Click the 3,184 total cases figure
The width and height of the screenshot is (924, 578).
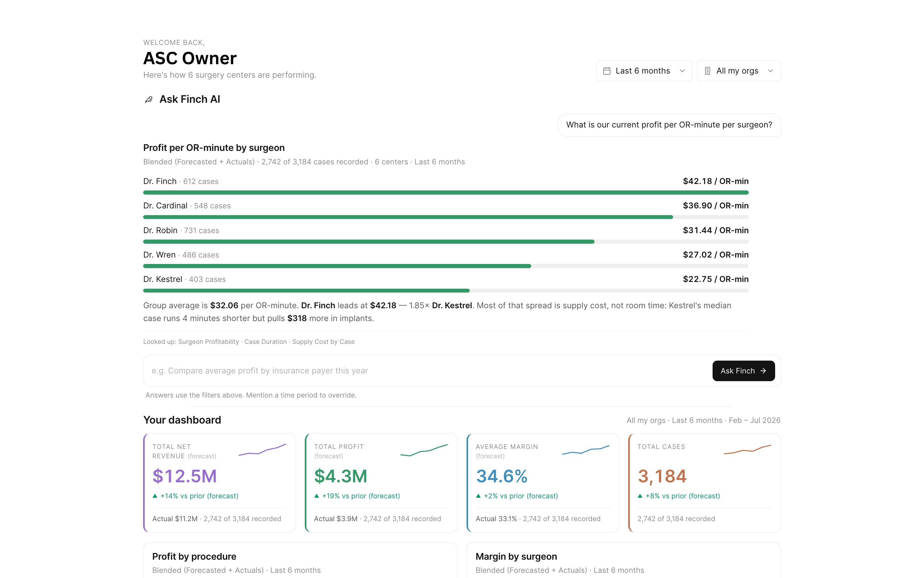point(662,476)
